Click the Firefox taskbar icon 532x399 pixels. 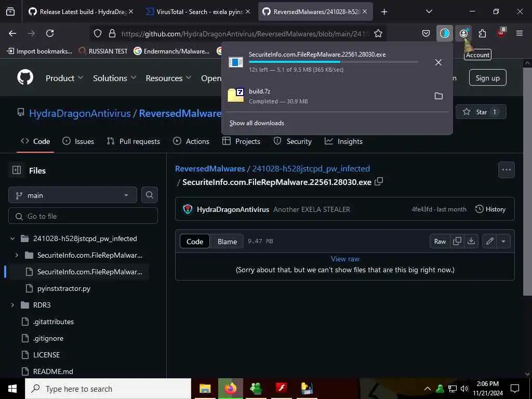coord(230,389)
